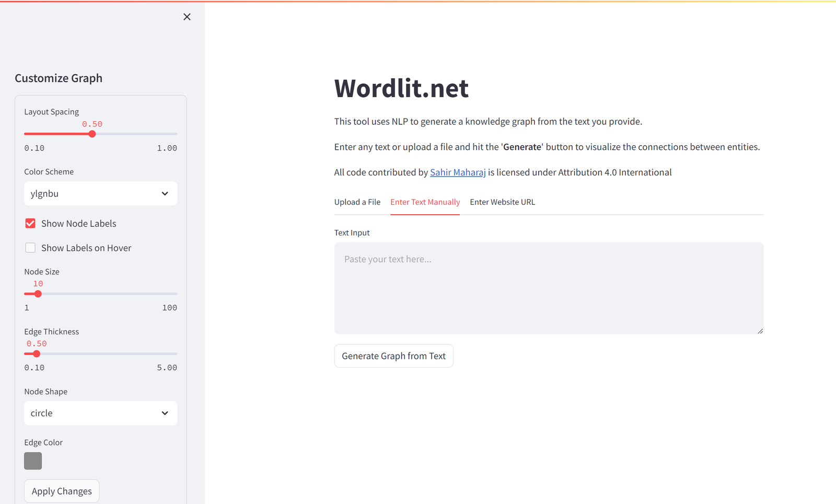Click the Node Size maximum label 100
The image size is (836, 504).
point(169,308)
